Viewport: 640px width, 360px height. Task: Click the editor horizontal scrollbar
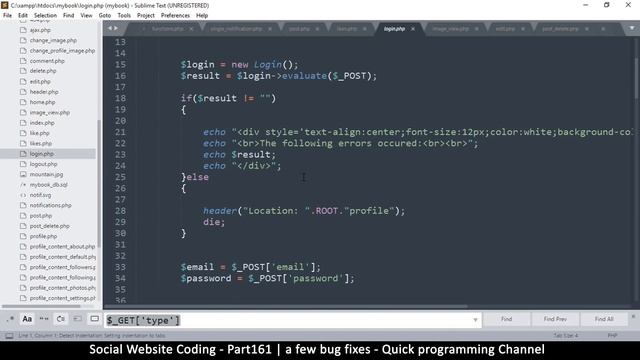click(286, 306)
